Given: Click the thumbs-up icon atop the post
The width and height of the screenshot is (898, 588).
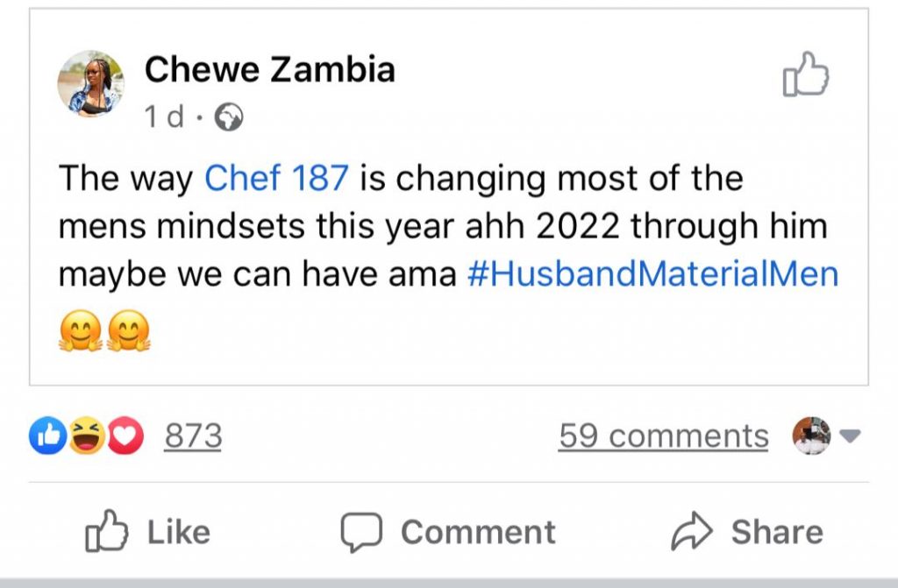Looking at the screenshot, I should tap(805, 74).
